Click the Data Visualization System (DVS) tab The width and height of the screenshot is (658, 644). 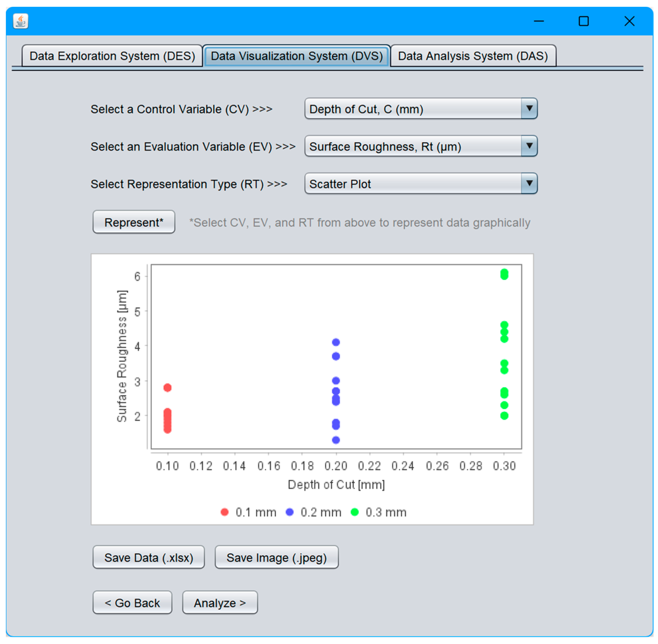click(297, 56)
